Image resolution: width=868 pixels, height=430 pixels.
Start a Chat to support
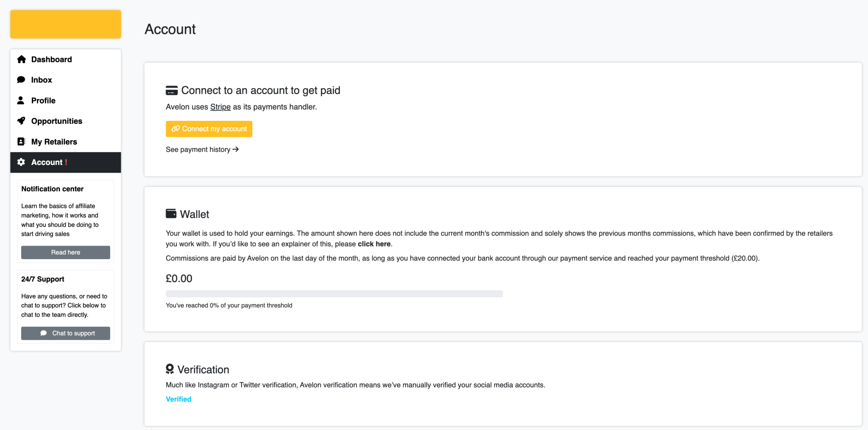click(x=66, y=333)
